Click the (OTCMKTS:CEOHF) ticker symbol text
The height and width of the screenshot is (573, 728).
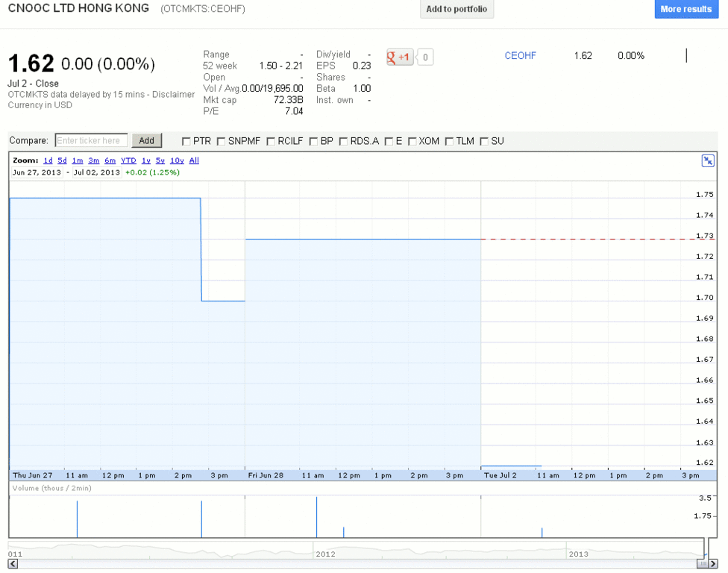203,9
